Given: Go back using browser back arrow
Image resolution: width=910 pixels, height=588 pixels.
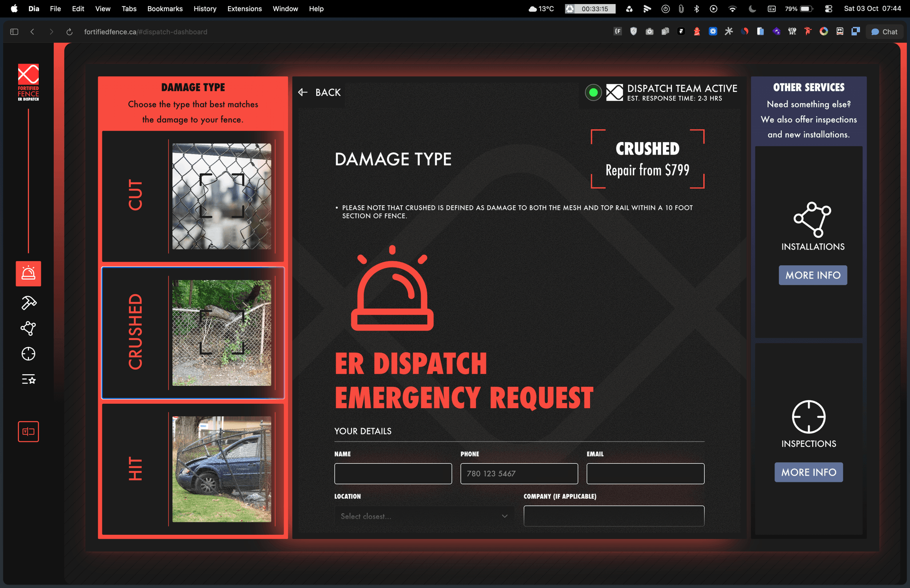Looking at the screenshot, I should (32, 32).
